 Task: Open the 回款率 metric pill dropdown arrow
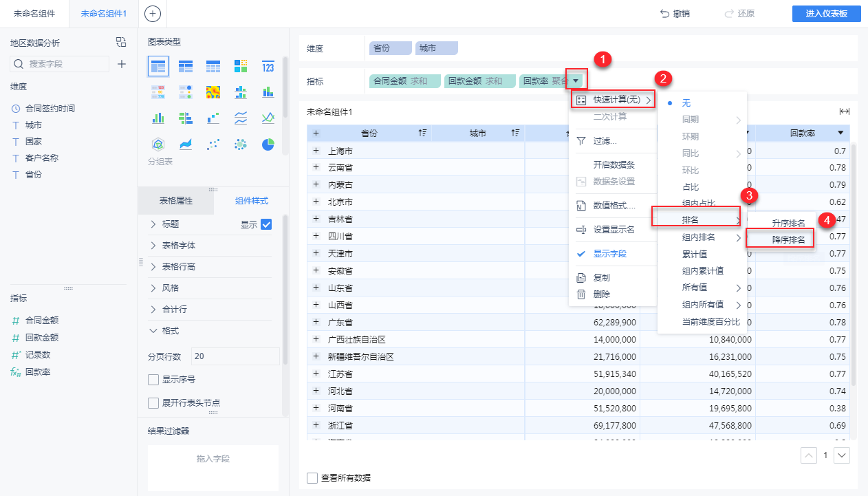tap(576, 81)
